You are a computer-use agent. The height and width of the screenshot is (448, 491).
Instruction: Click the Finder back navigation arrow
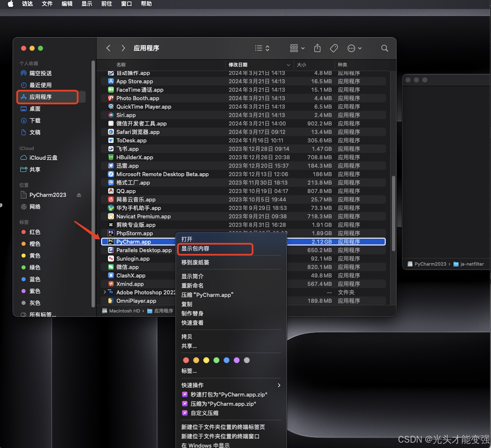[x=108, y=48]
